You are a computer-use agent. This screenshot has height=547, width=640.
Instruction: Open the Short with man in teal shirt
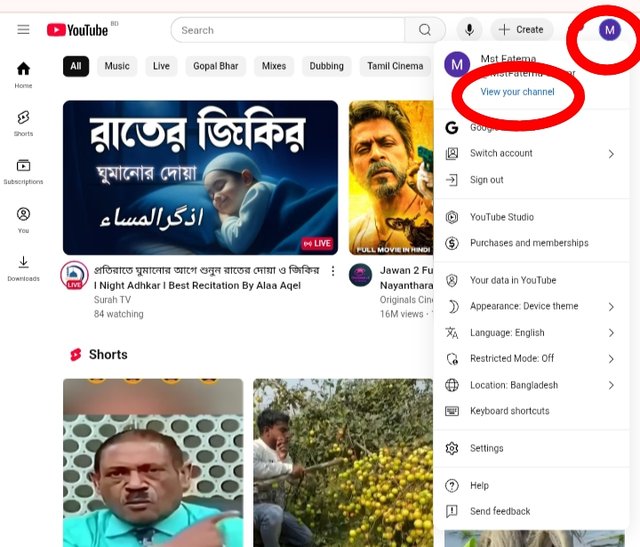coord(153,463)
